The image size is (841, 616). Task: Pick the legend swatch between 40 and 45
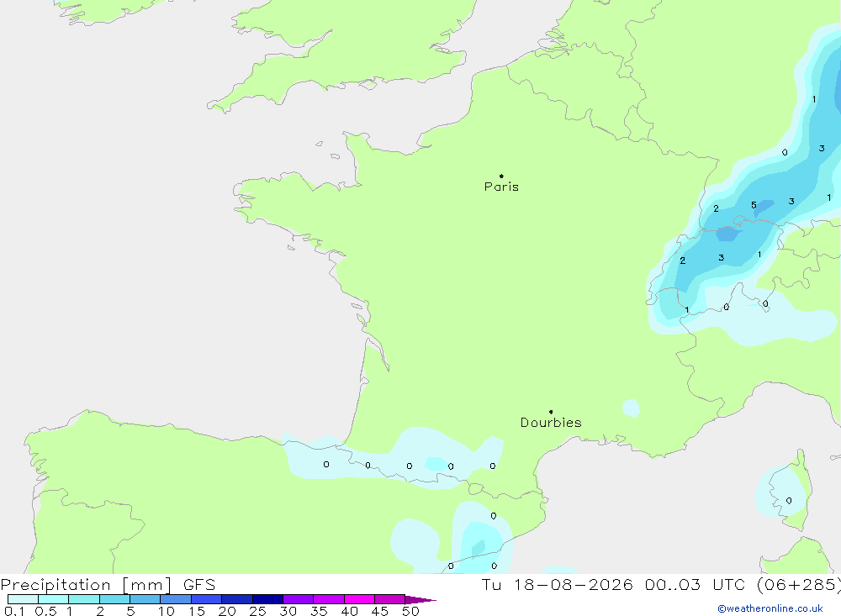tap(359, 599)
